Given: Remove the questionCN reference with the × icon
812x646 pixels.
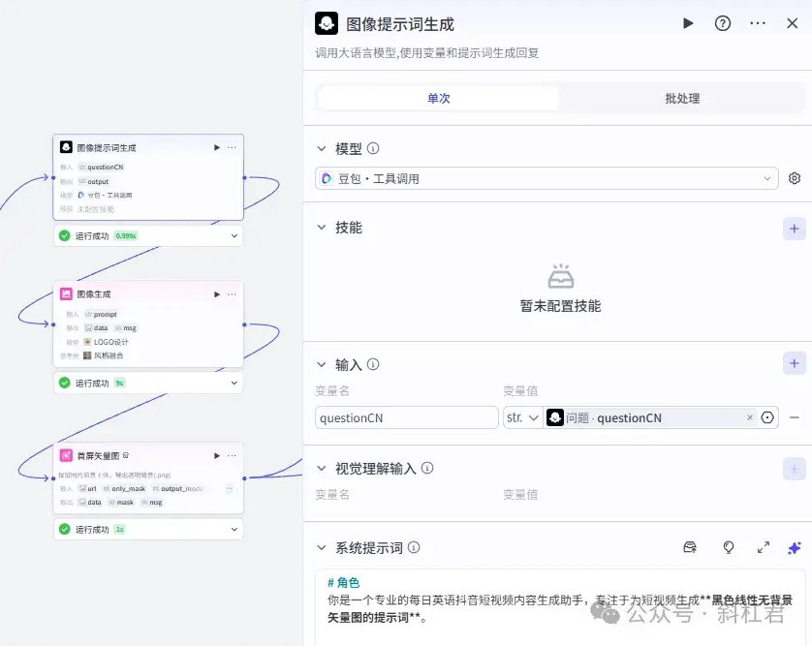Looking at the screenshot, I should coord(752,417).
